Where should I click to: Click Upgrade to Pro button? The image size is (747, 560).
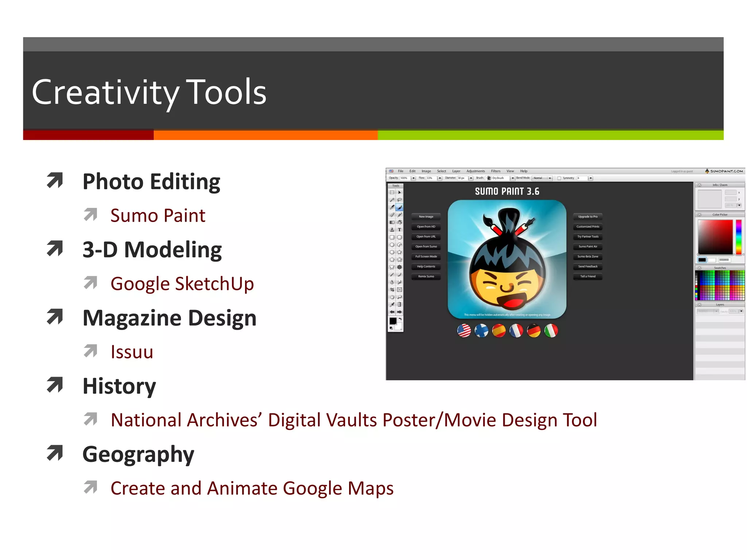pos(588,217)
